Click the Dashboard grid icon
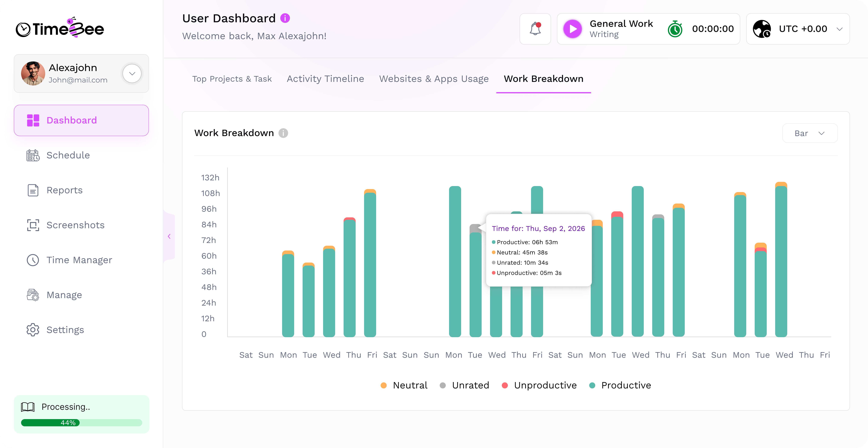The height and width of the screenshot is (448, 868). pyautogui.click(x=33, y=120)
